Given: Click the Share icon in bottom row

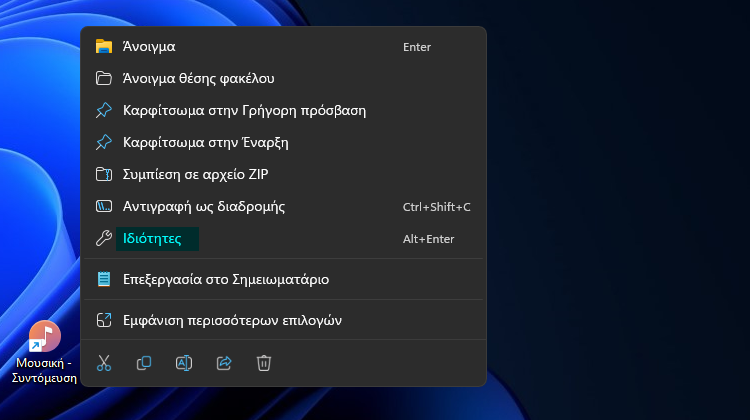Looking at the screenshot, I should pyautogui.click(x=224, y=363).
